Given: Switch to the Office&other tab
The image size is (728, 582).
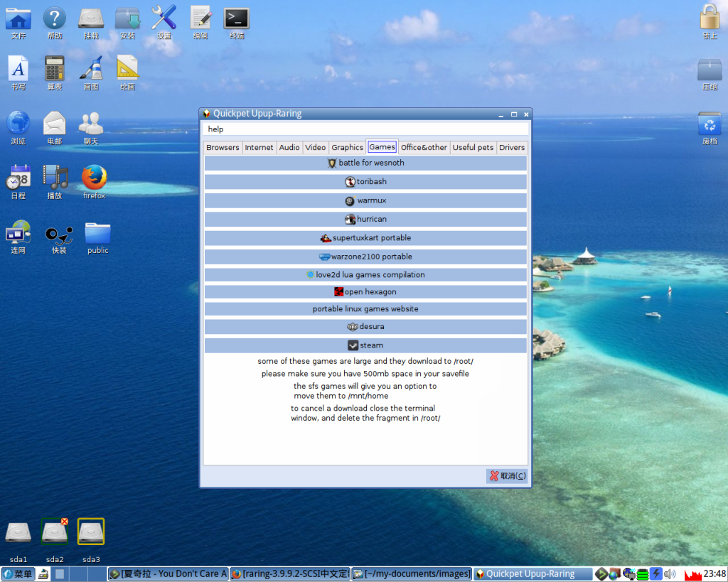Looking at the screenshot, I should (424, 147).
